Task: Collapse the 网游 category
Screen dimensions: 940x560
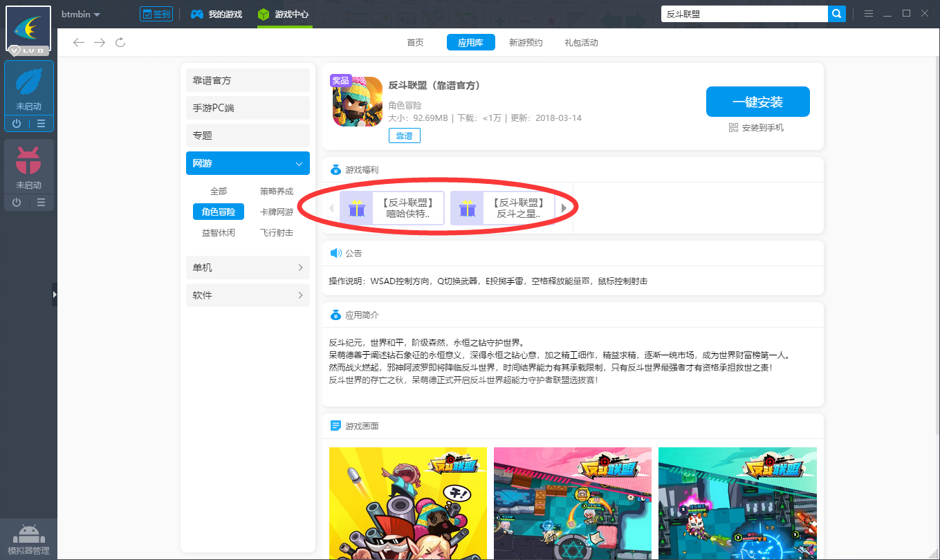Action: tap(248, 163)
